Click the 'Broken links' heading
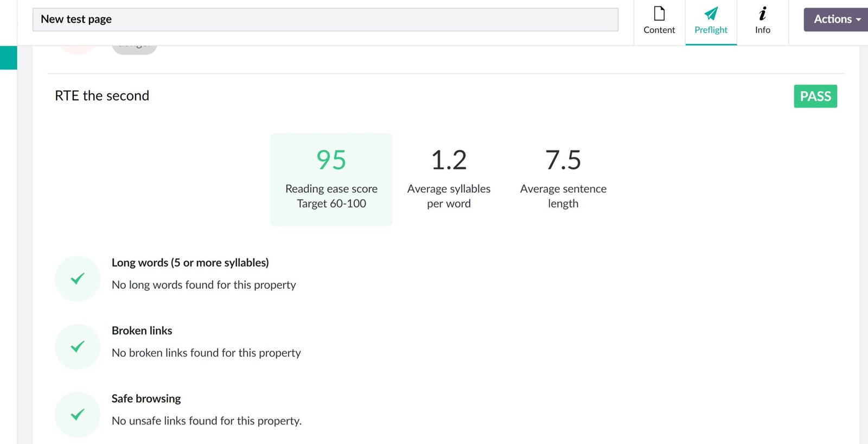 click(x=142, y=331)
